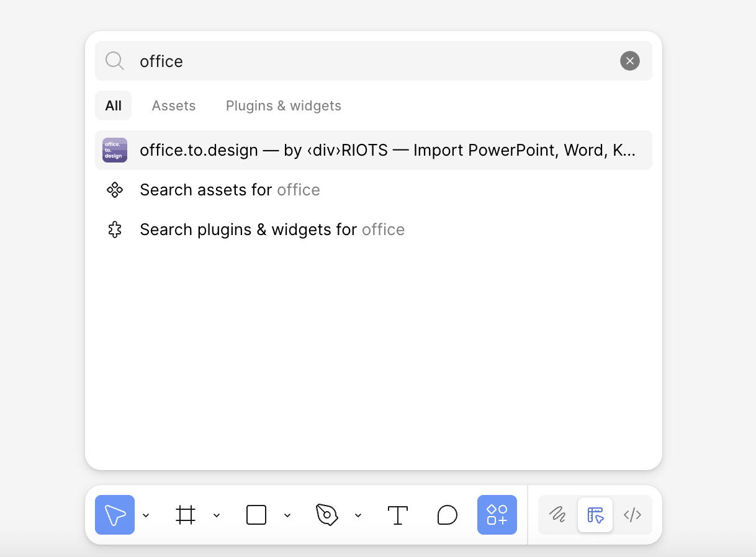This screenshot has height=557, width=756.
Task: Click the office.to.design plugin thumbnail
Action: pyautogui.click(x=115, y=150)
